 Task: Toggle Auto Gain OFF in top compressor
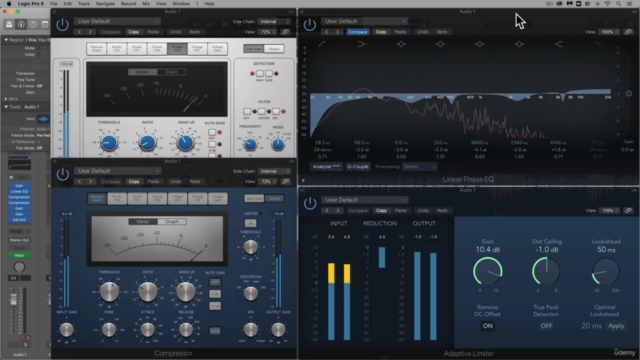coord(212,133)
